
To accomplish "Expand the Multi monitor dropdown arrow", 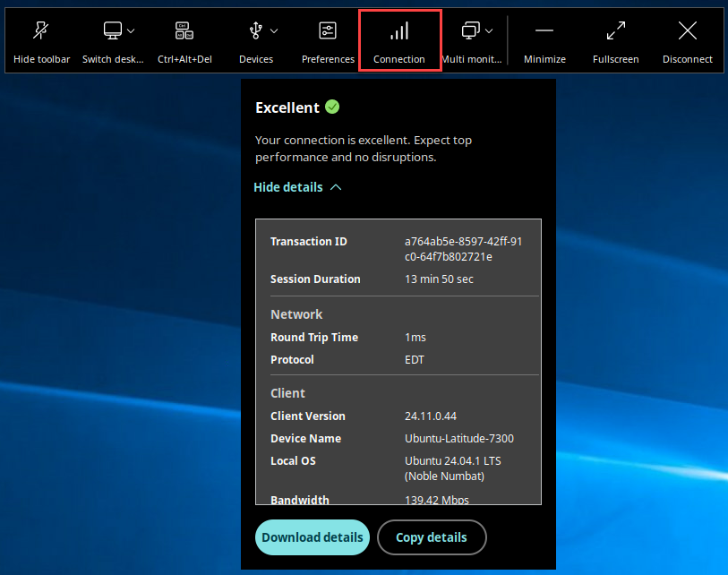I will pyautogui.click(x=490, y=31).
